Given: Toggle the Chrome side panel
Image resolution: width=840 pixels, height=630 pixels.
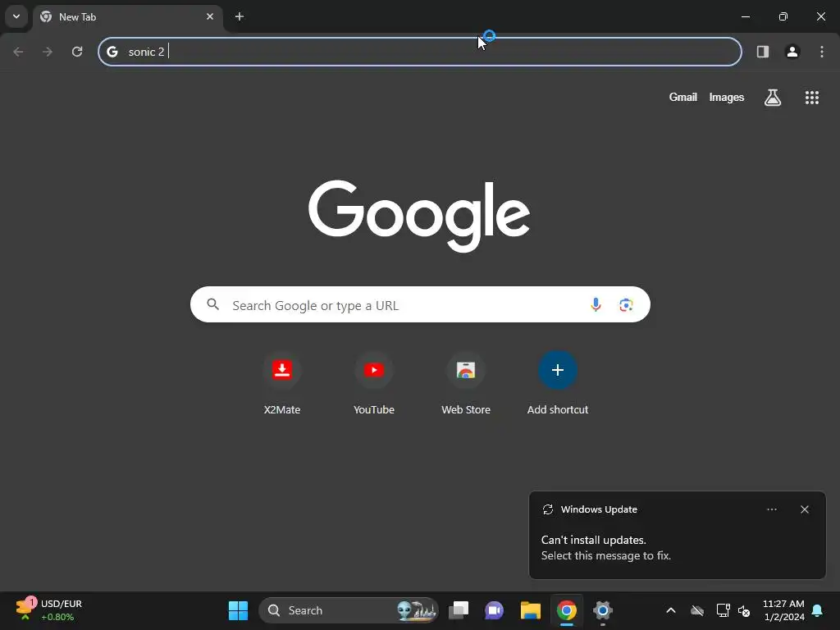Looking at the screenshot, I should (763, 52).
